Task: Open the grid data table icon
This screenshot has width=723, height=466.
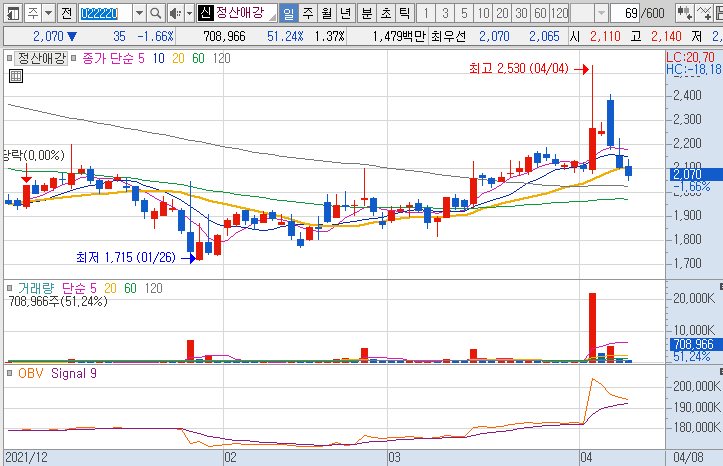Action: 16,76
